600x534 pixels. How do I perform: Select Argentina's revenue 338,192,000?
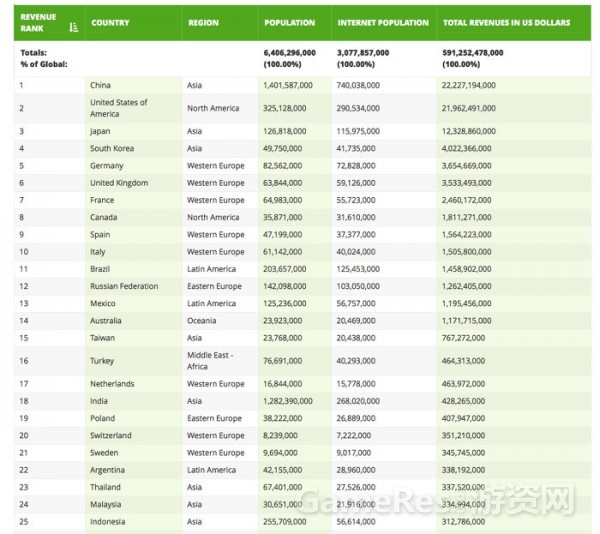click(463, 470)
